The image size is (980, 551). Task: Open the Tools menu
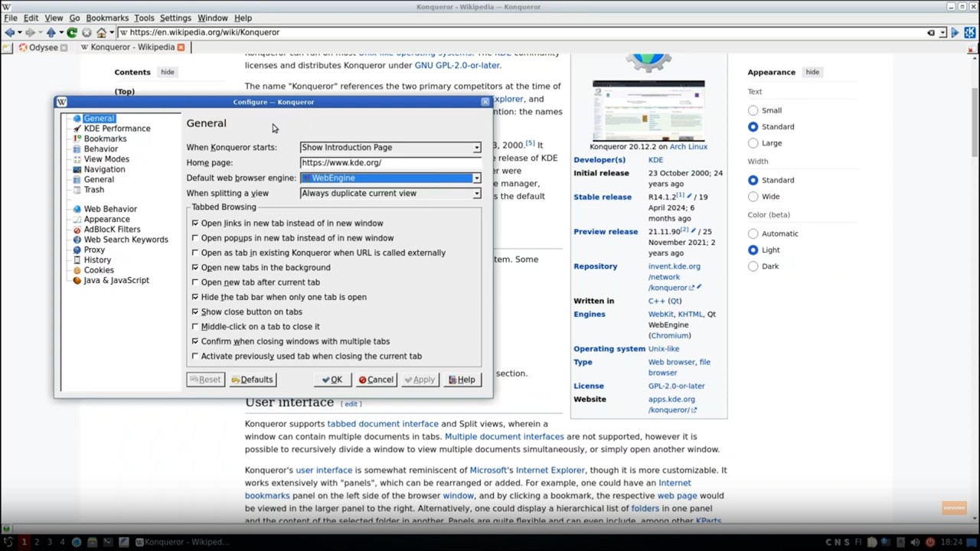(x=144, y=18)
